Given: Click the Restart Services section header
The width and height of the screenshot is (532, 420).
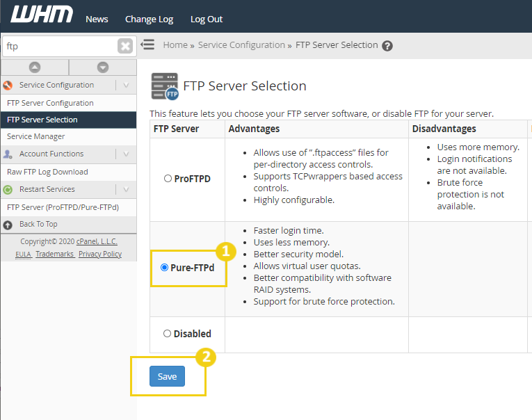Looking at the screenshot, I should click(69, 189).
